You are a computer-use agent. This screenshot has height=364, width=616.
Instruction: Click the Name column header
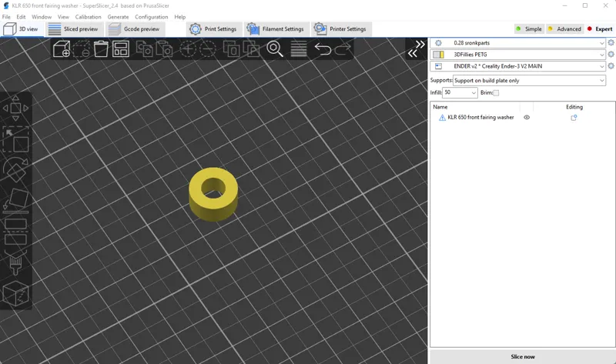coord(440,107)
